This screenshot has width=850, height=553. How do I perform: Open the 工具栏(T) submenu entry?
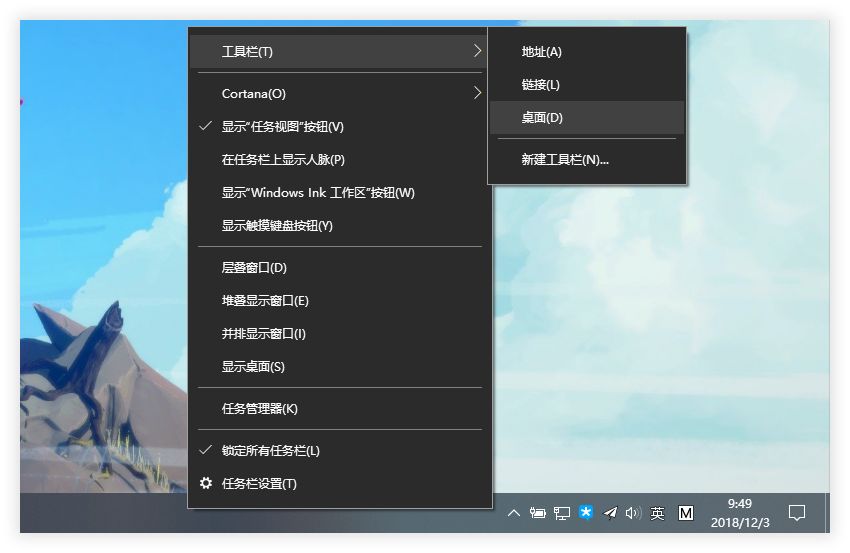340,52
